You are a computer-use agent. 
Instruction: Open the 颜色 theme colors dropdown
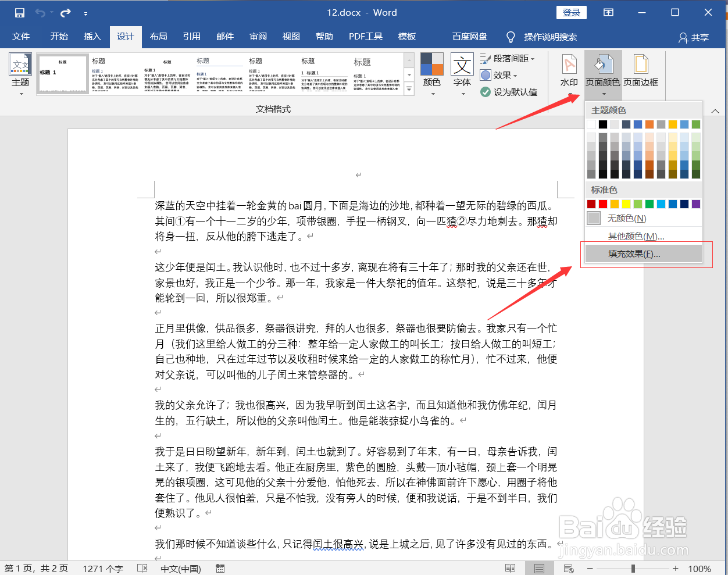432,74
